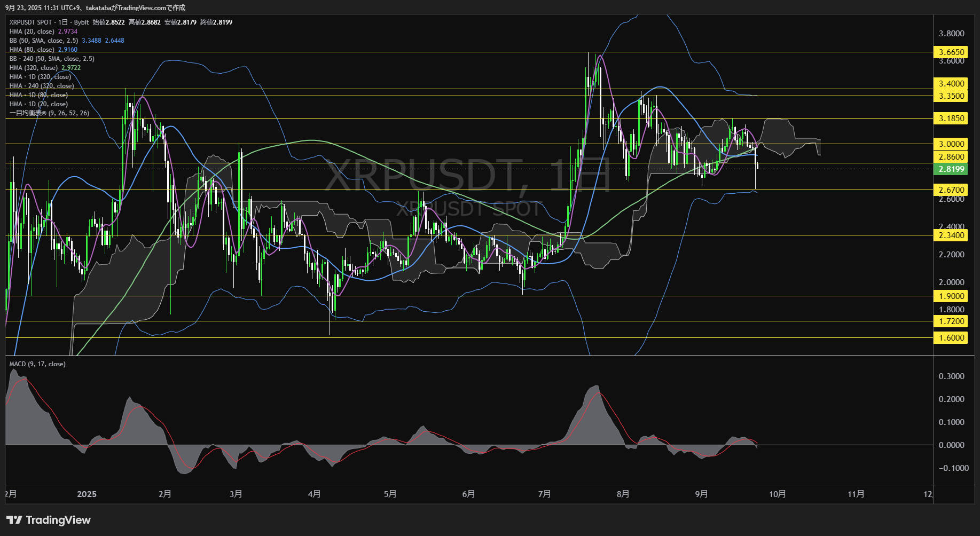980x536 pixels.
Task: Click the 5月 label on the time axis
Action: [390, 494]
